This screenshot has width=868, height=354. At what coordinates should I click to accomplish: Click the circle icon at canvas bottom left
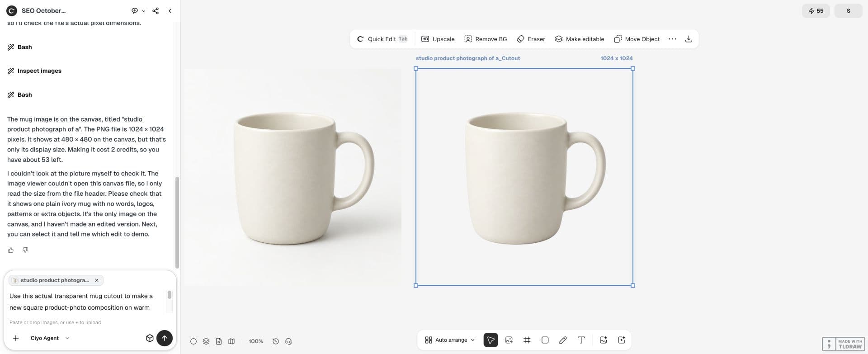(x=193, y=341)
